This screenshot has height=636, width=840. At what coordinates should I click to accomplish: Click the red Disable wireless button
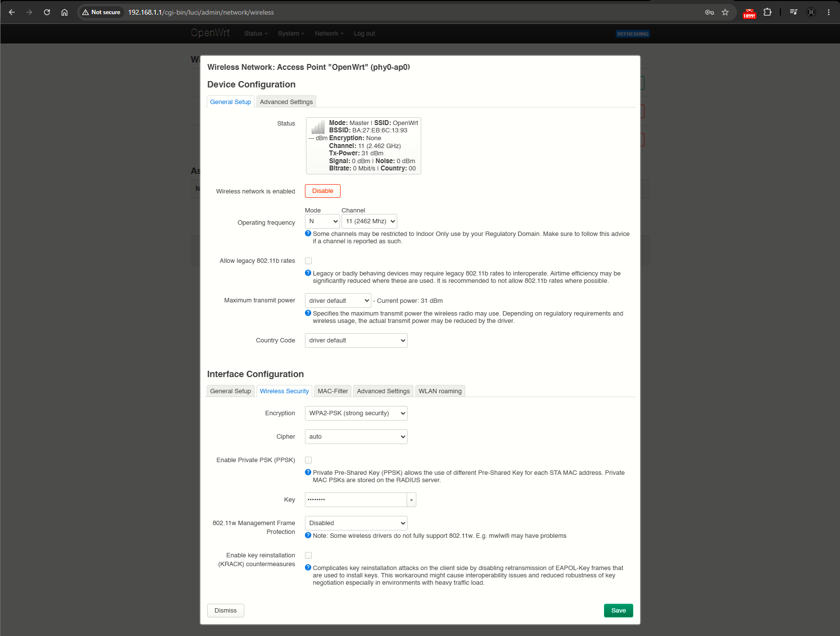[x=323, y=191]
